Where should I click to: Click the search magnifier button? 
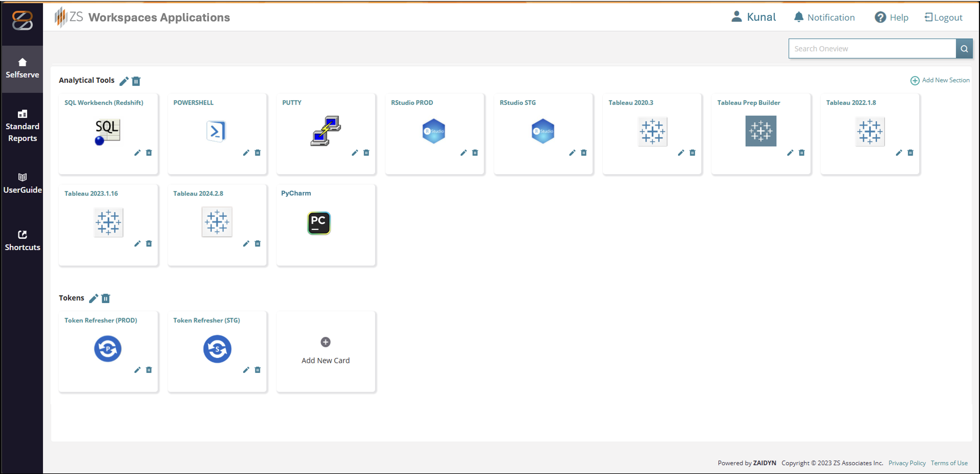964,49
